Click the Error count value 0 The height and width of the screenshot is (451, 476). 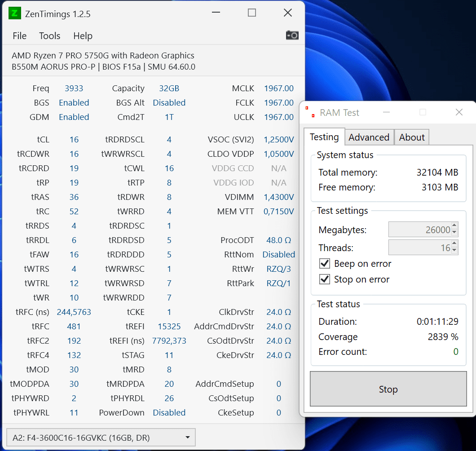click(456, 352)
